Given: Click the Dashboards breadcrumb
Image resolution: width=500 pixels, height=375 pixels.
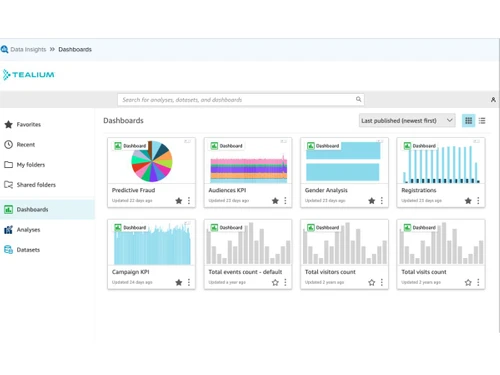Looking at the screenshot, I should (75, 49).
